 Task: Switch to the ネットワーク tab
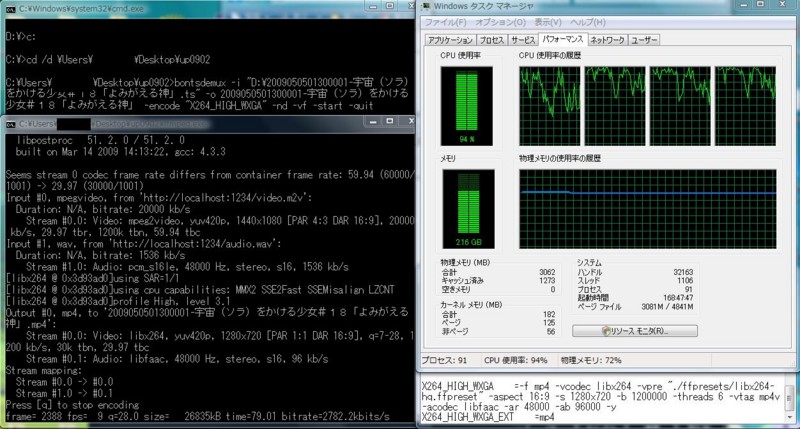(607, 40)
